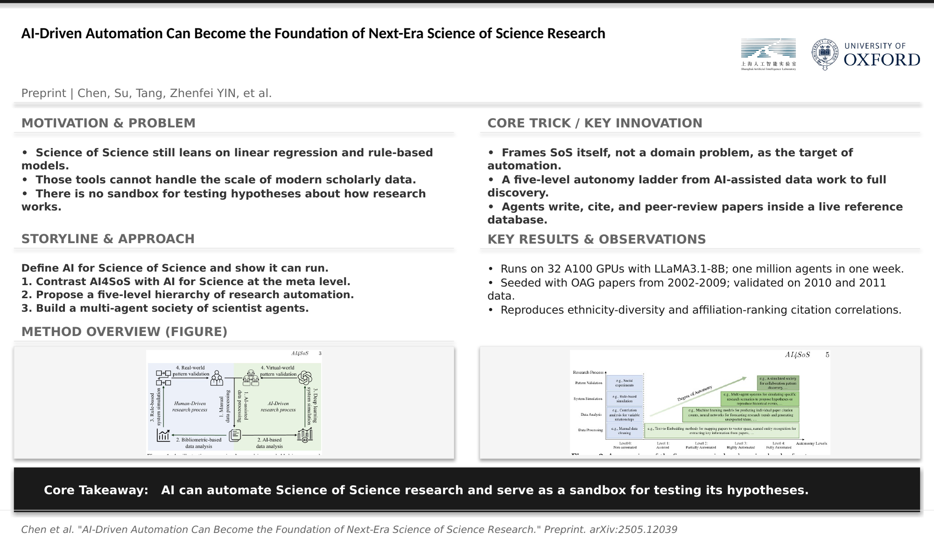The width and height of the screenshot is (934, 560).
Task: Select the 'CORE TRICK / KEY INNOVATION' heading
Action: 595,123
